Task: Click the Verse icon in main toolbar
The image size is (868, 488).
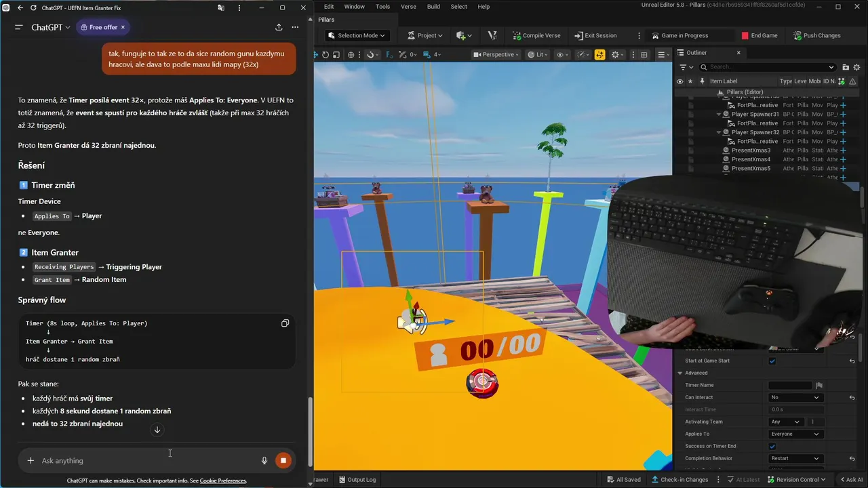Action: pyautogui.click(x=492, y=35)
